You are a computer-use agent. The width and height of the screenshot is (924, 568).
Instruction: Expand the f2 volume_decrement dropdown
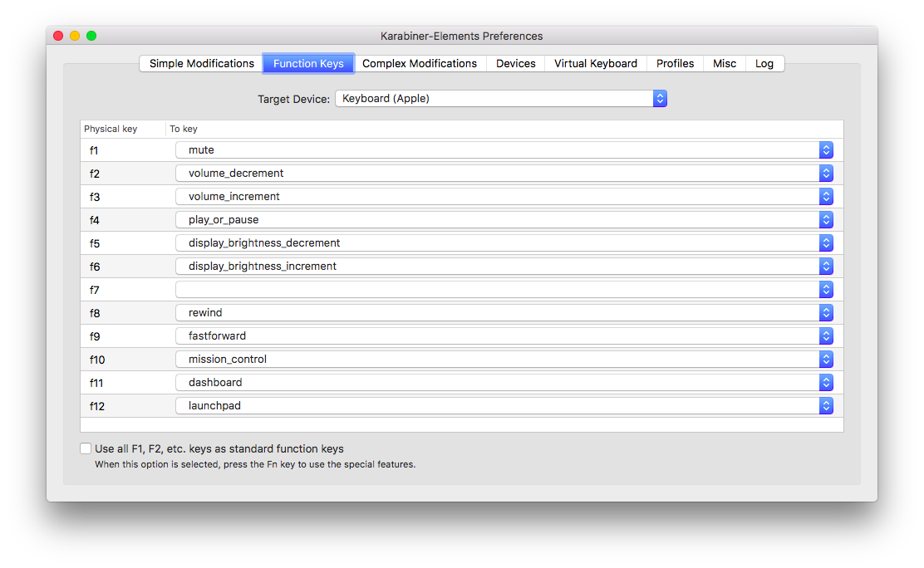click(504, 174)
